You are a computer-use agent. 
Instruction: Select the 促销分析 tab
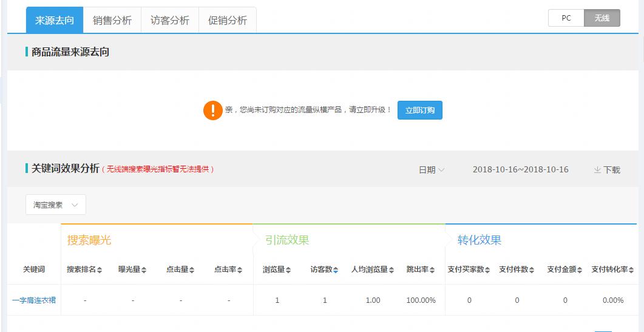point(228,20)
